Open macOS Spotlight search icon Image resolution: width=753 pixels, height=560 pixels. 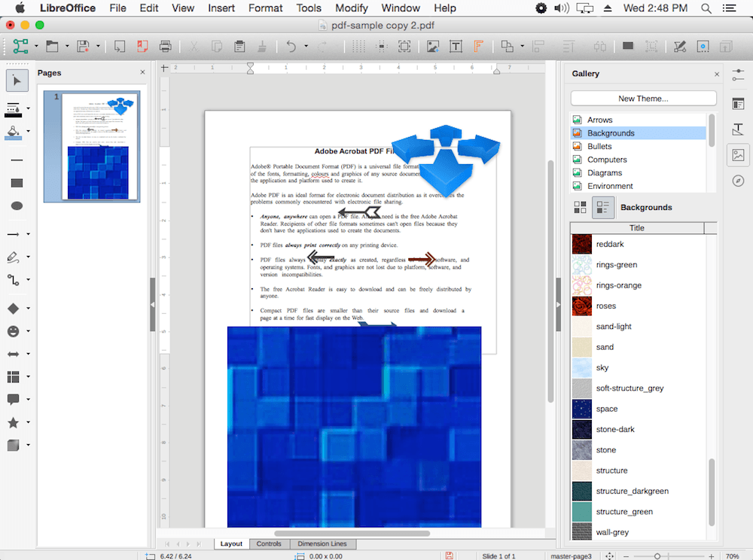(x=706, y=8)
